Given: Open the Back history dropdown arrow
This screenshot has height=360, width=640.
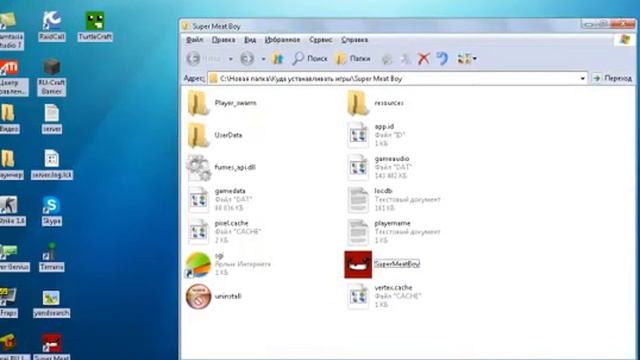Looking at the screenshot, I should [x=231, y=59].
